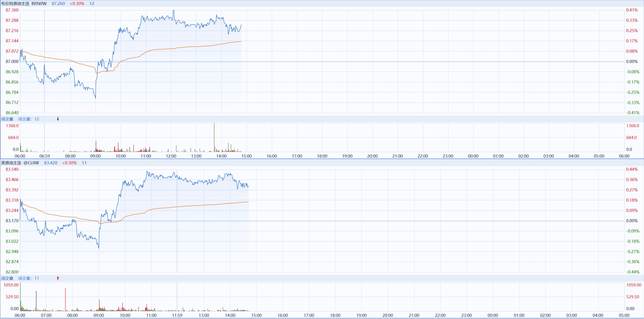Click the -0.41% percent axis label

(633, 113)
